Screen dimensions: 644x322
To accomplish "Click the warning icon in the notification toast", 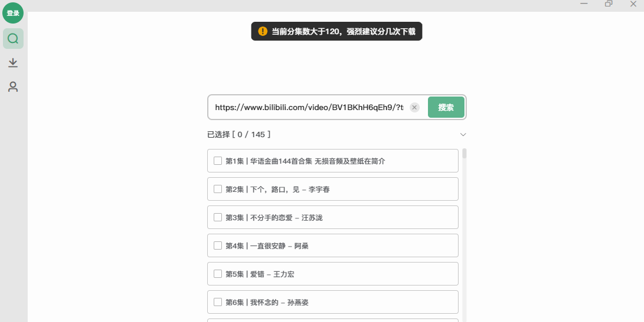I will [263, 31].
